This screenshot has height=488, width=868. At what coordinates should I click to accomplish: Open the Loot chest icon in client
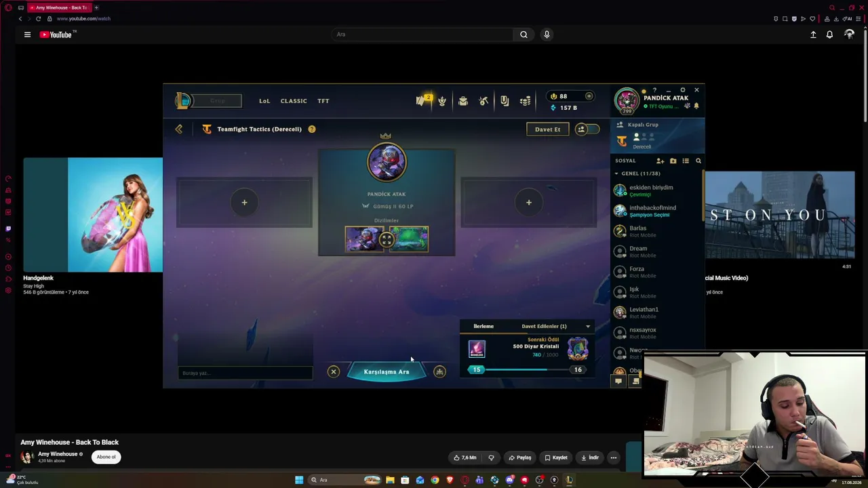click(x=463, y=101)
